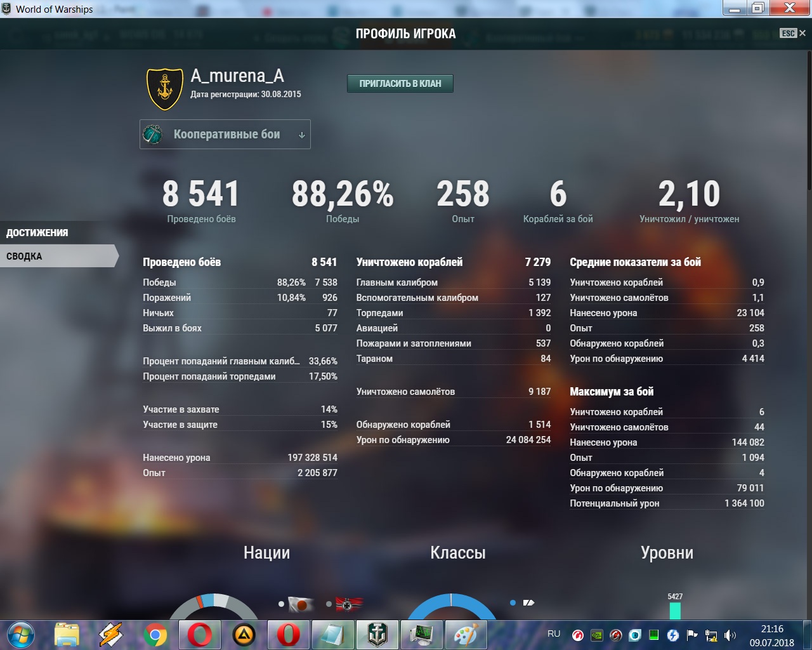This screenshot has width=812, height=650.
Task: Open the Opera icon next to Notepad
Action: point(288,635)
